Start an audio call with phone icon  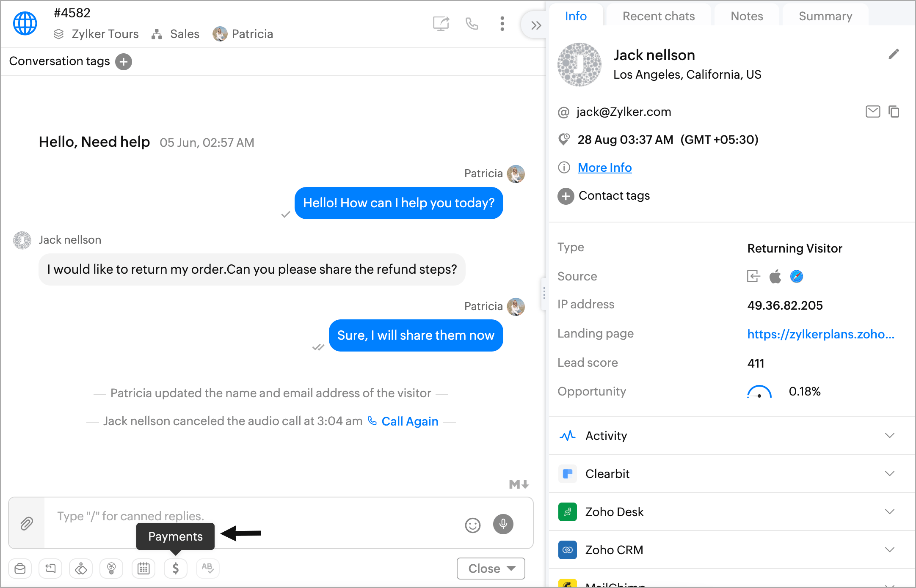point(472,24)
